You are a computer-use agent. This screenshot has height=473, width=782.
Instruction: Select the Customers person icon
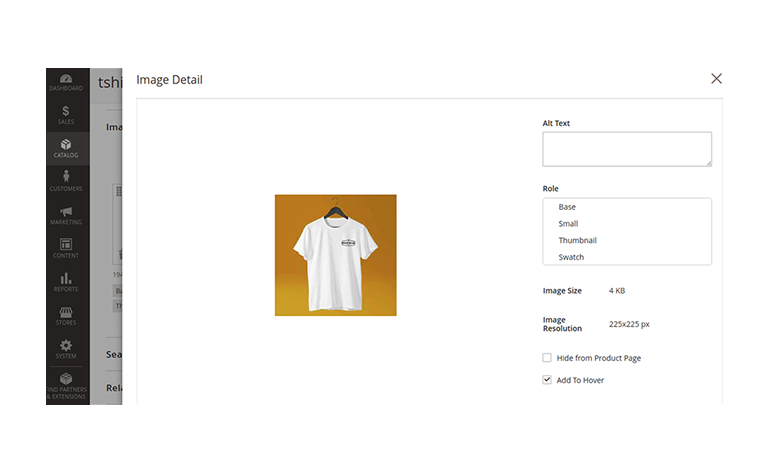(66, 179)
